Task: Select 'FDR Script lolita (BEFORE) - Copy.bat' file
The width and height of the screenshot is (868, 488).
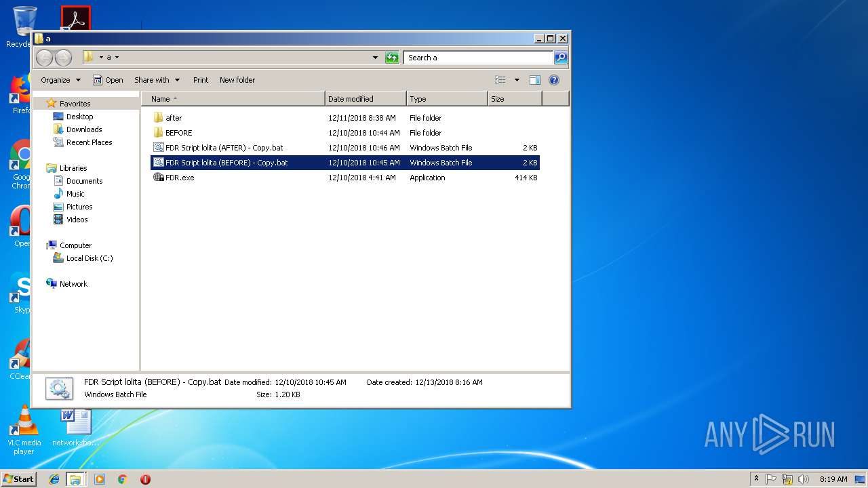Action: (345, 163)
